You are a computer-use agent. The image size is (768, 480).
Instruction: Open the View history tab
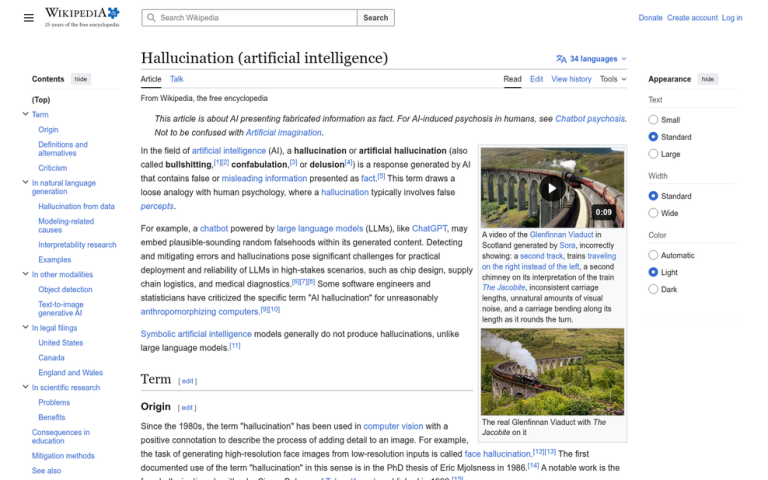[571, 79]
